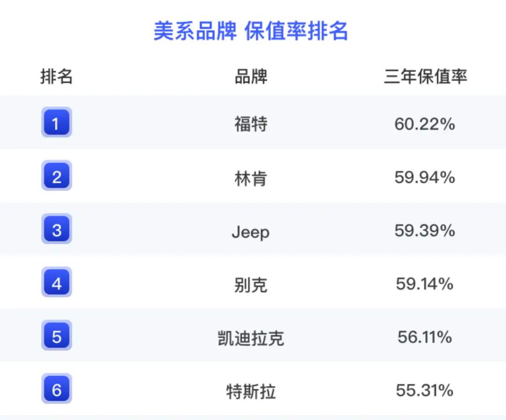The width and height of the screenshot is (506, 420).
Task: Click the rank 6 badge icon
Action: coord(57,389)
